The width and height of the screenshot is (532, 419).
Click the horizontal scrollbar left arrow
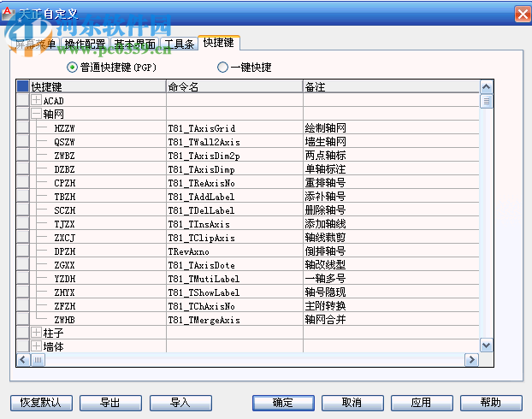pyautogui.click(x=23, y=360)
